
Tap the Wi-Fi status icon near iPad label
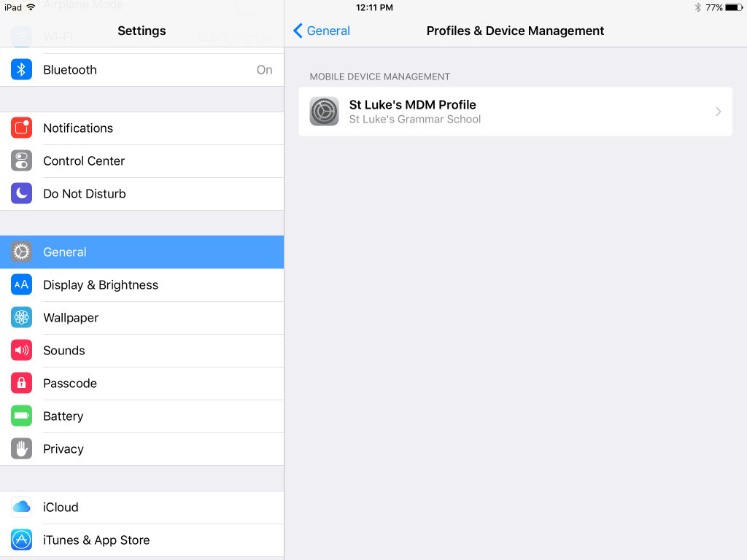point(31,7)
